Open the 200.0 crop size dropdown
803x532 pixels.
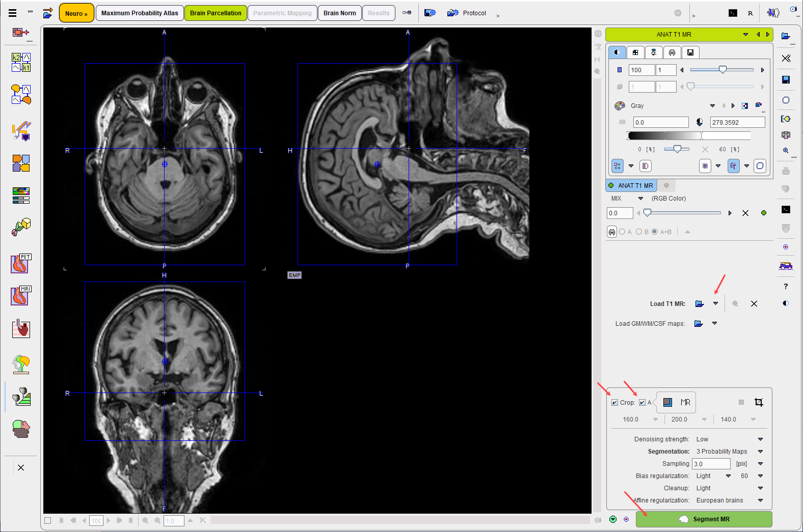[x=704, y=419]
